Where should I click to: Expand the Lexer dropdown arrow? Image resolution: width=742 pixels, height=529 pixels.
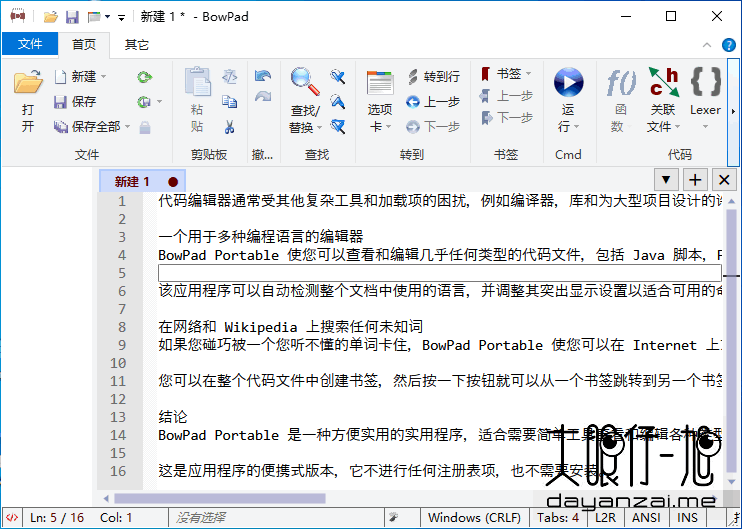tap(705, 127)
